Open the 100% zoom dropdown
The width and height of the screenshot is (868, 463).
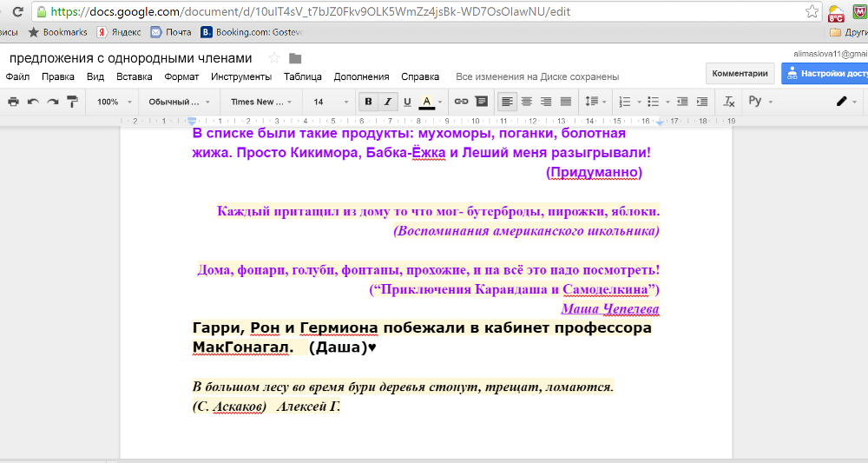[x=114, y=102]
